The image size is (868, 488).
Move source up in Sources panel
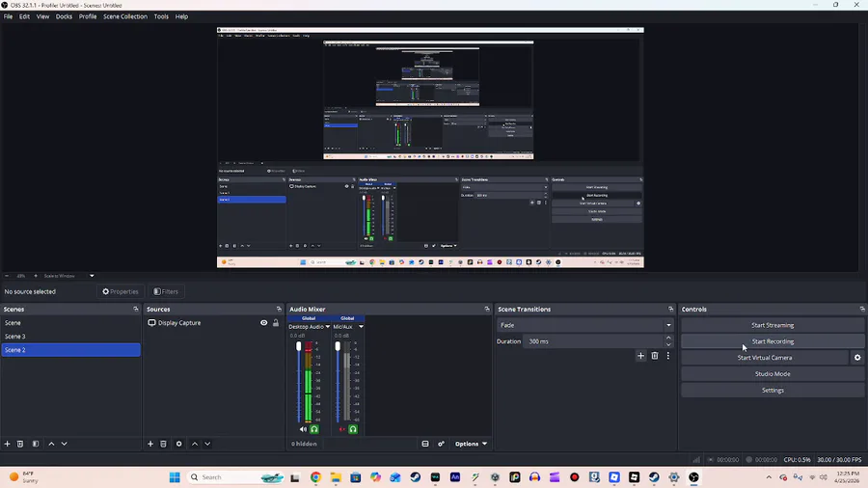[x=195, y=444]
